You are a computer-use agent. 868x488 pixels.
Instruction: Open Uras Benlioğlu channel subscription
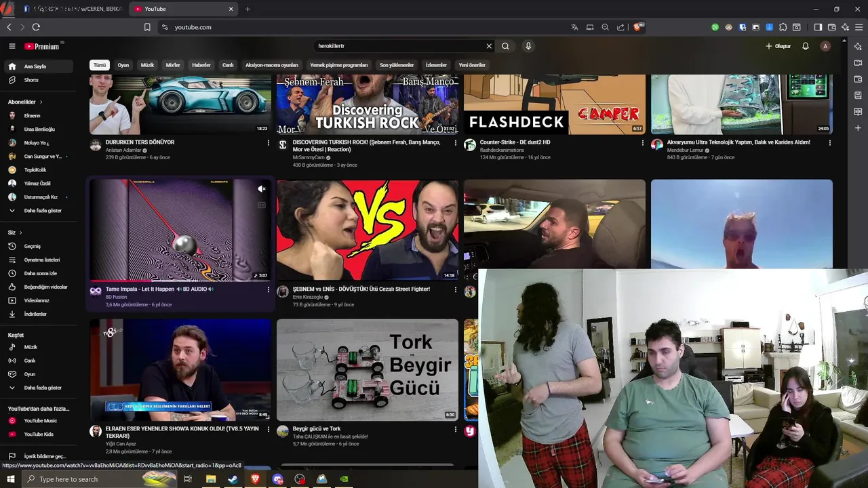coord(39,129)
